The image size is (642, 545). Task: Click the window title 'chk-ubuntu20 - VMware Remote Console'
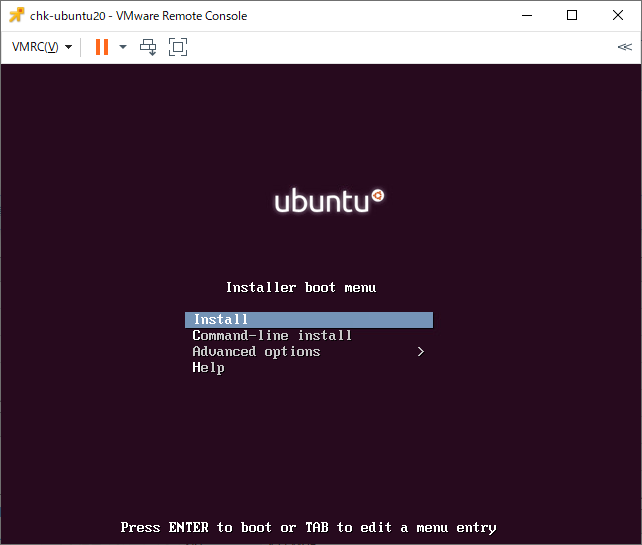[x=138, y=16]
